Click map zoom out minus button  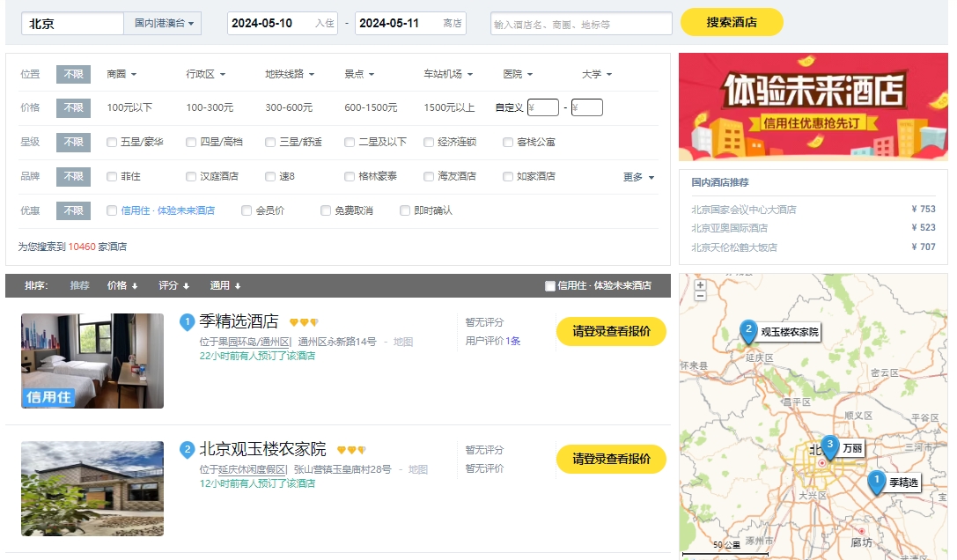[x=700, y=296]
